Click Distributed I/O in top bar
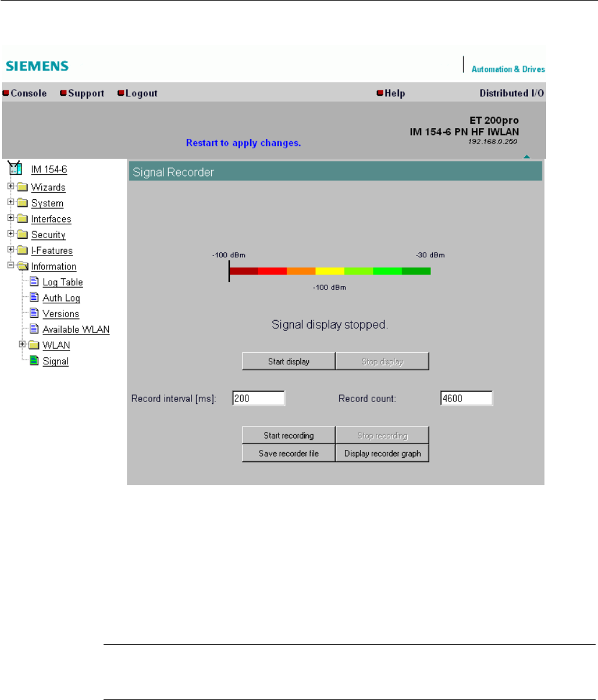Image resolution: width=598 pixels, height=700 pixels. 512,93
